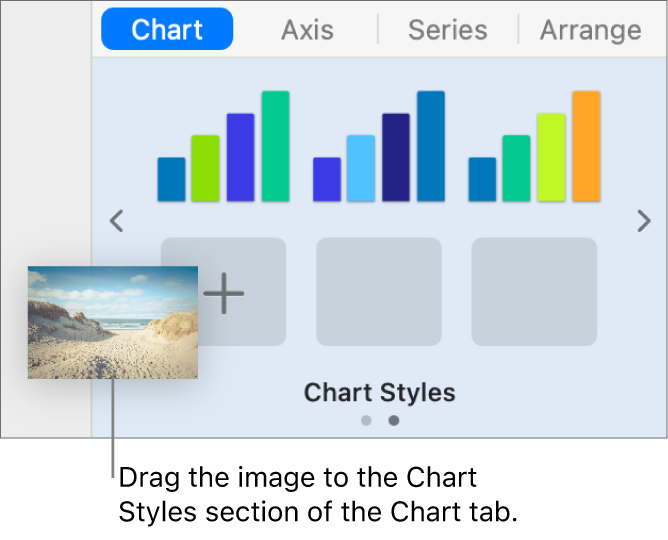Image resolution: width=668 pixels, height=540 pixels.
Task: Click the lime yellow-green bar in third style
Action: [x=551, y=157]
